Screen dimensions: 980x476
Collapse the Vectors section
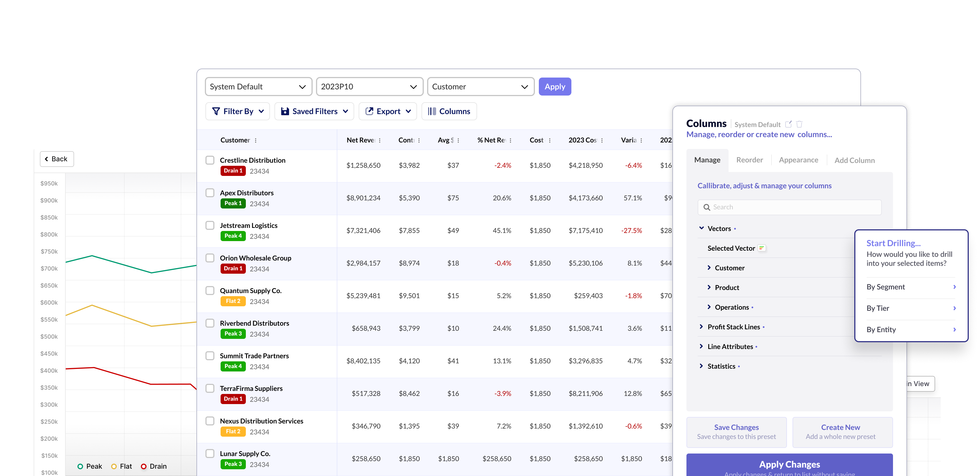(702, 228)
